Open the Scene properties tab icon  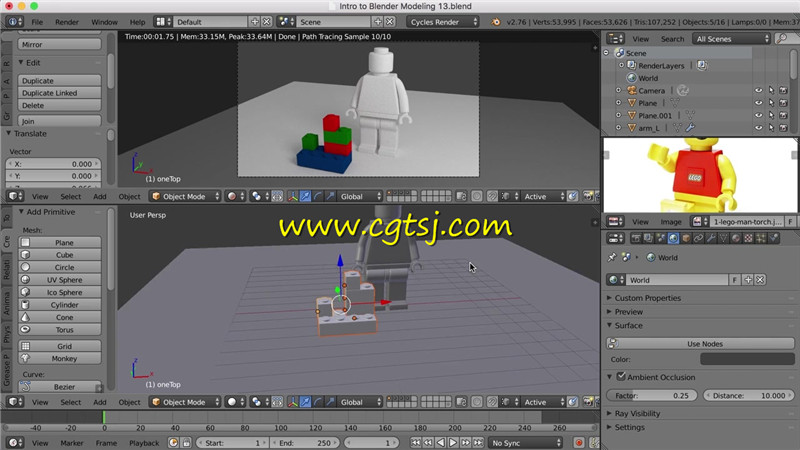tap(661, 238)
